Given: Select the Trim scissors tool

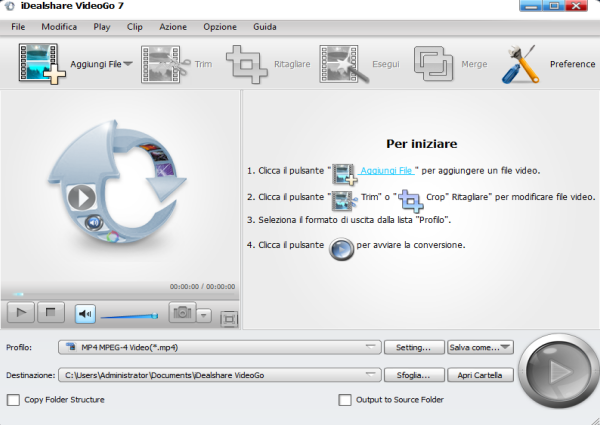Looking at the screenshot, I should click(x=165, y=64).
